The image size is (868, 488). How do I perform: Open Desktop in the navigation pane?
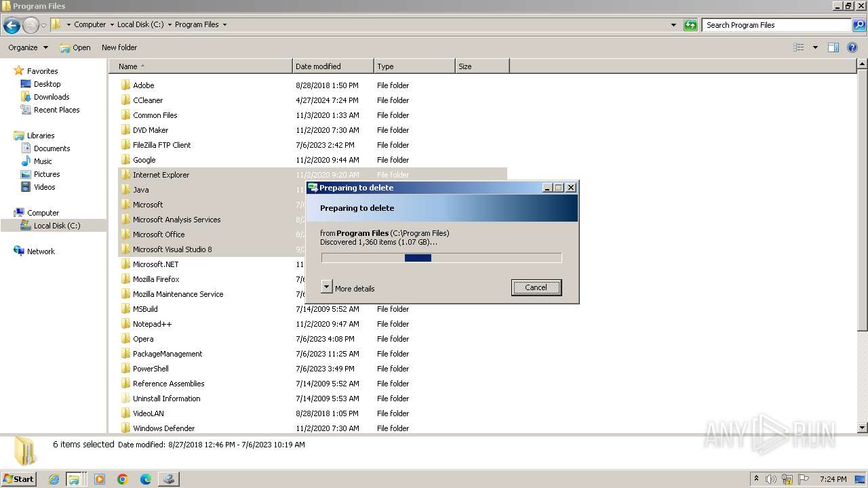(x=47, y=84)
